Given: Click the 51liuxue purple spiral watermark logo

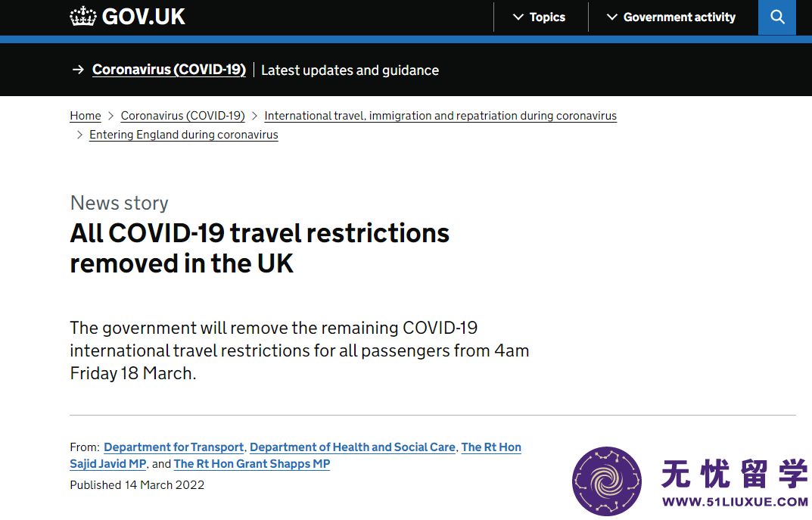Looking at the screenshot, I should pyautogui.click(x=606, y=481).
